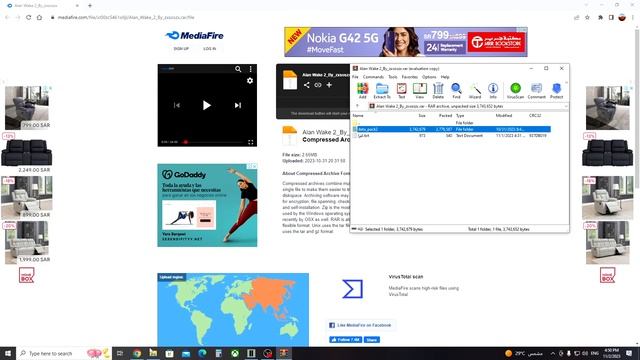Open browser extensions puzzle icon
Image resolution: width=640 pixels, height=360 pixels.
[x=600, y=18]
